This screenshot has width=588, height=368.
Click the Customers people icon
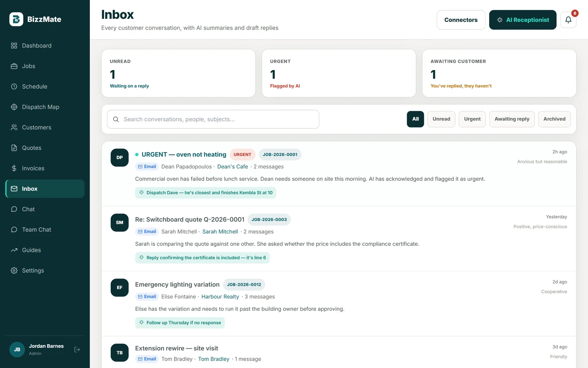(x=14, y=128)
